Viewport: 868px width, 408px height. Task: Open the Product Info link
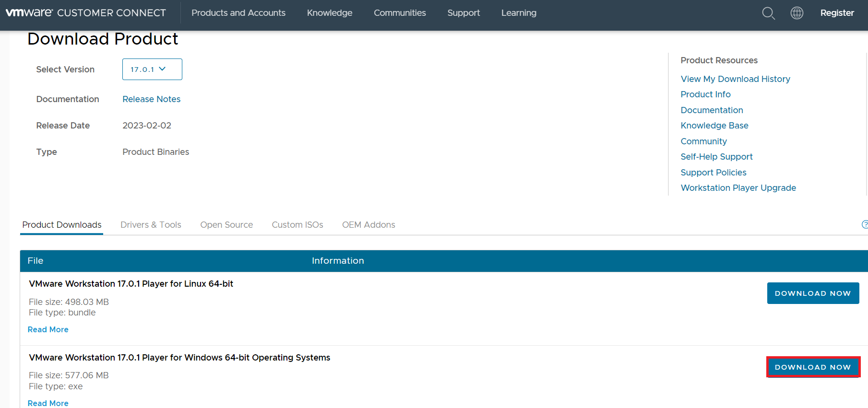coord(705,94)
